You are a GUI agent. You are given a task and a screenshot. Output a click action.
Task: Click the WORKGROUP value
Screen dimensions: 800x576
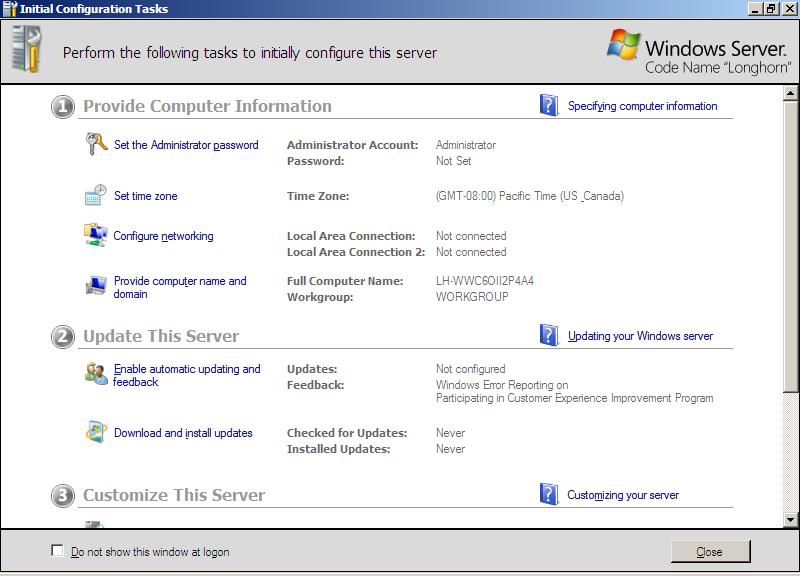(472, 297)
